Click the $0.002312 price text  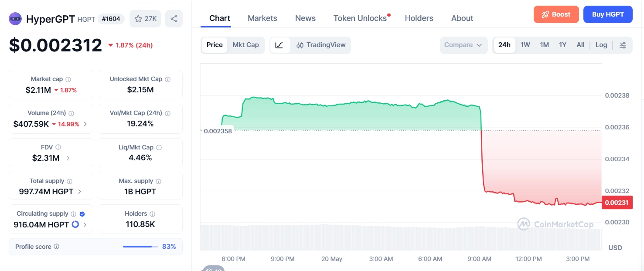click(55, 45)
